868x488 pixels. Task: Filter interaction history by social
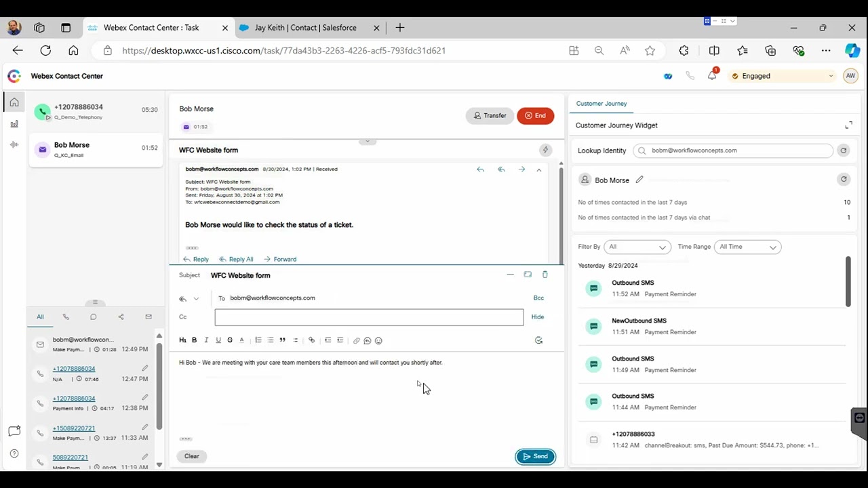coord(121,317)
